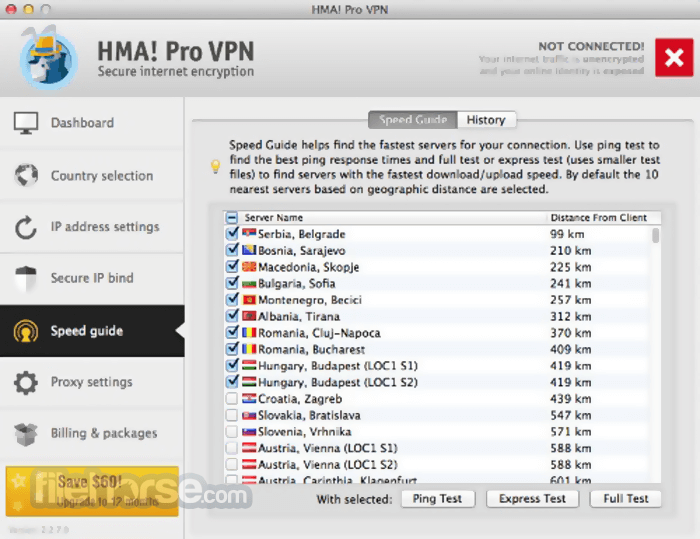Click the Macedonia flag icon

pyautogui.click(x=249, y=267)
